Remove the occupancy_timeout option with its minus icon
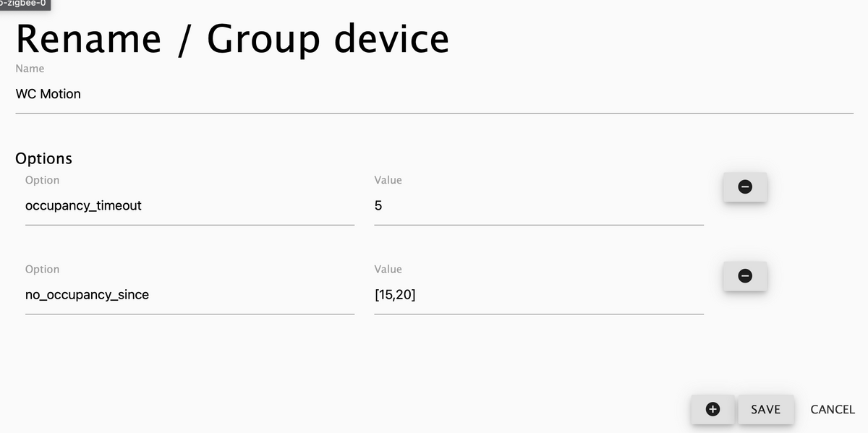 point(744,187)
